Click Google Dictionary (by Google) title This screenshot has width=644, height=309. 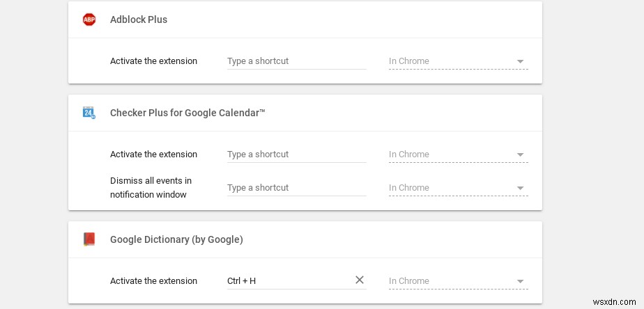click(176, 239)
